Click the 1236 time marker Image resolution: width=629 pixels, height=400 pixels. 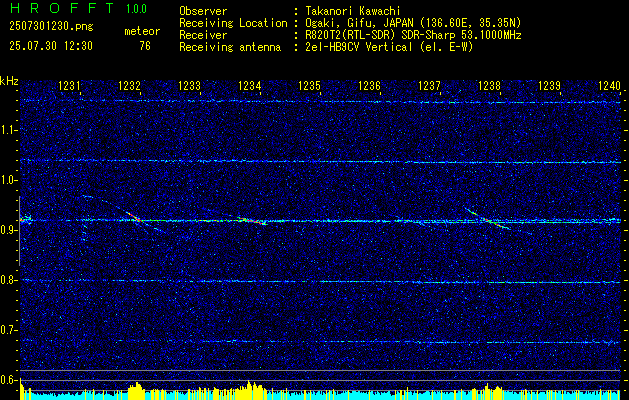(x=369, y=85)
